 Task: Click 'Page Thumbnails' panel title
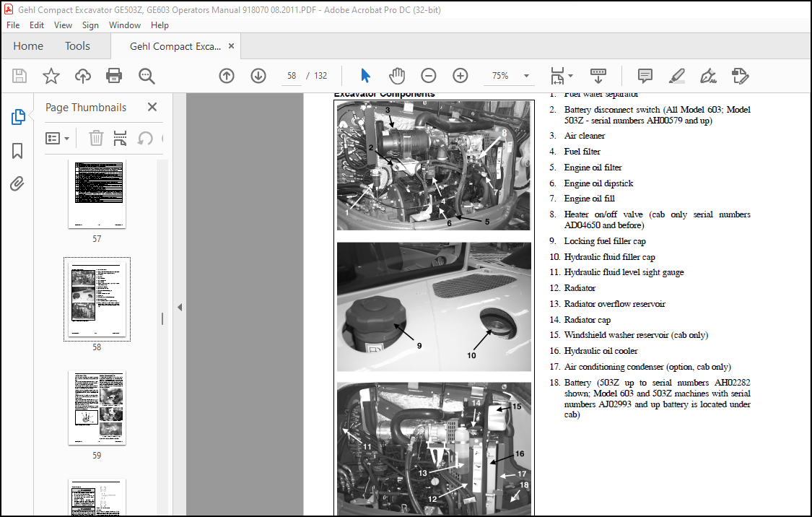(86, 108)
